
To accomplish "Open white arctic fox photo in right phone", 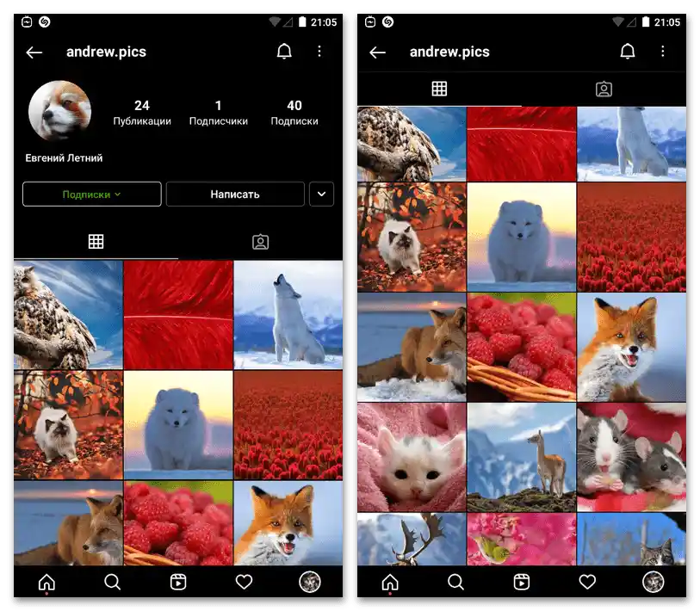I will [x=522, y=237].
